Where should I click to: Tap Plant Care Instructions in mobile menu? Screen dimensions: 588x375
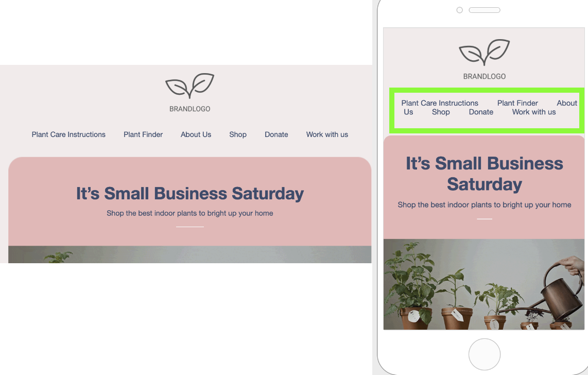pyautogui.click(x=440, y=103)
